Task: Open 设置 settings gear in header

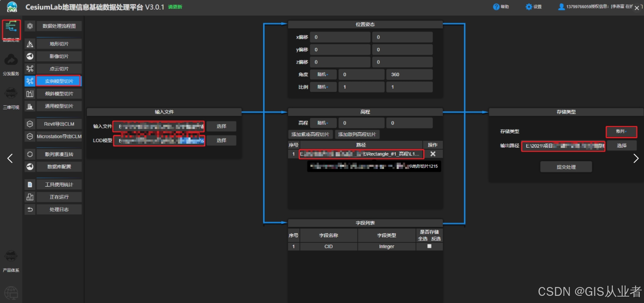Action: click(529, 7)
